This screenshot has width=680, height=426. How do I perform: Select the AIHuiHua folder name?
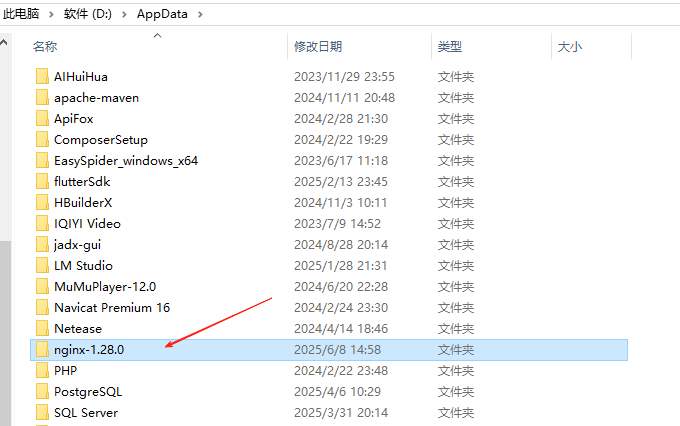(81, 77)
